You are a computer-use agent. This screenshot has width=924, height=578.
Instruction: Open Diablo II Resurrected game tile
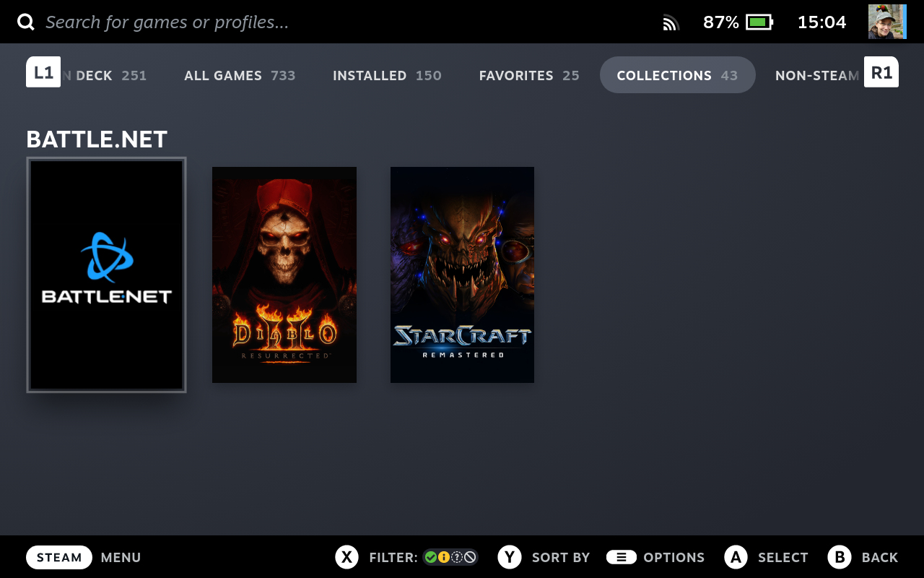(x=284, y=275)
